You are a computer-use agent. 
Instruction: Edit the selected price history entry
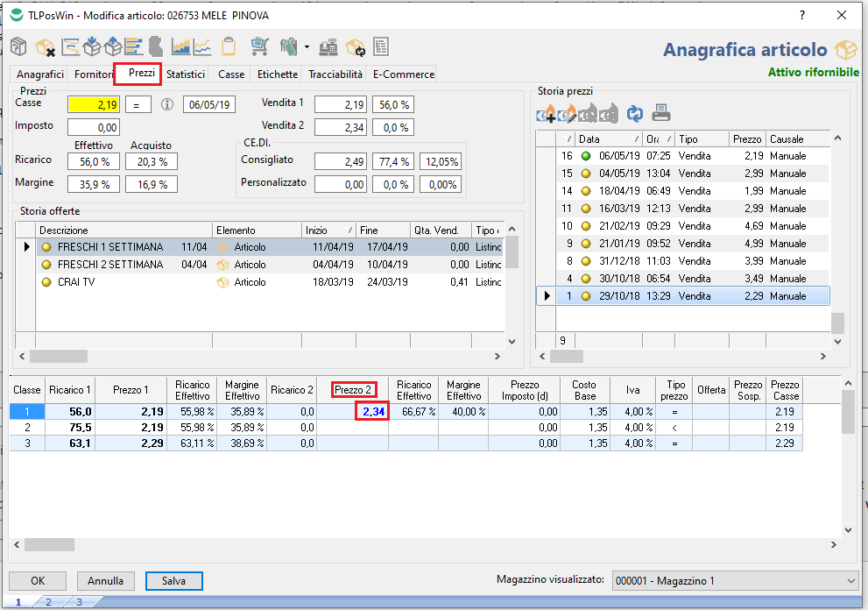[x=568, y=113]
